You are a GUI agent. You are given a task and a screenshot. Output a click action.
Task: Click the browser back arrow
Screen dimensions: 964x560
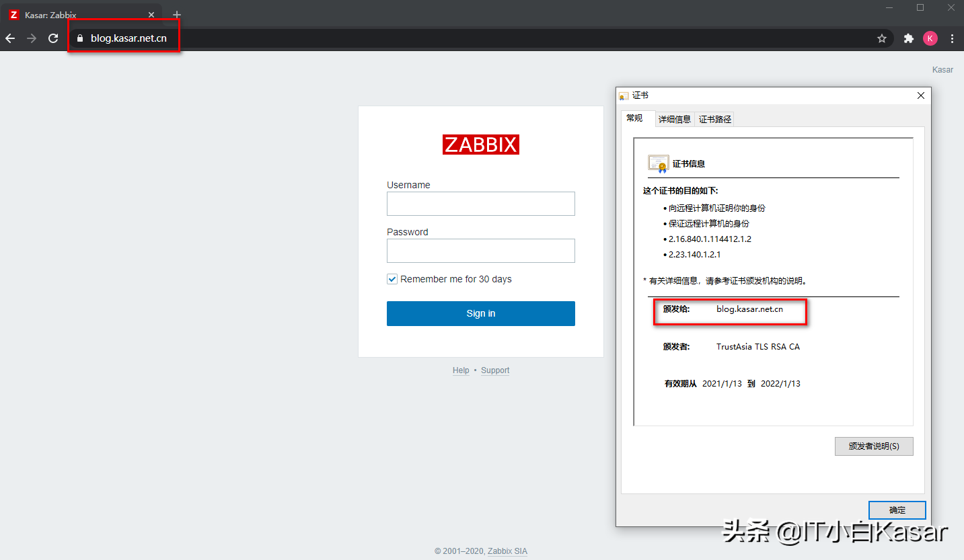click(10, 38)
